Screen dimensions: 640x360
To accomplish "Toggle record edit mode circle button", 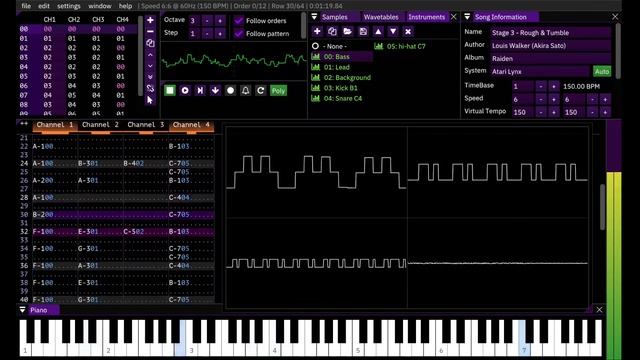I will coord(230,90).
